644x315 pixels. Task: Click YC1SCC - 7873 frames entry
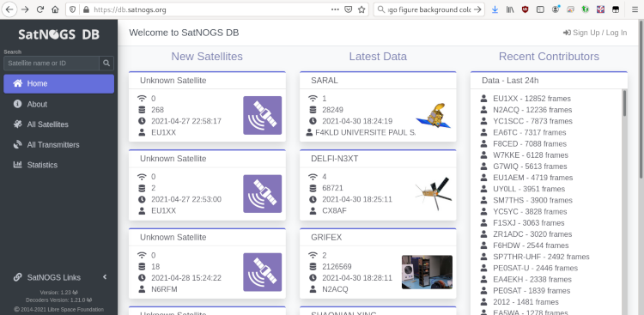coord(532,121)
